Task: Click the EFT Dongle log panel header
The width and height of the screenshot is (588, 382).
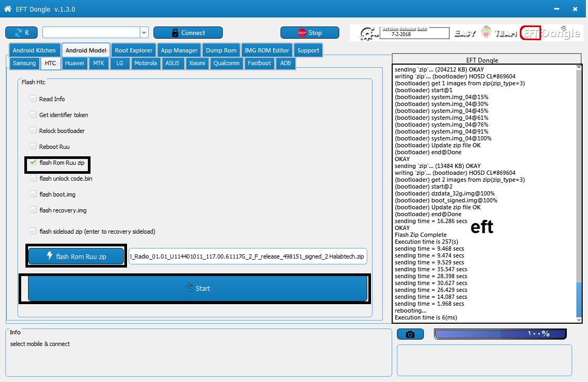Action: (486, 60)
